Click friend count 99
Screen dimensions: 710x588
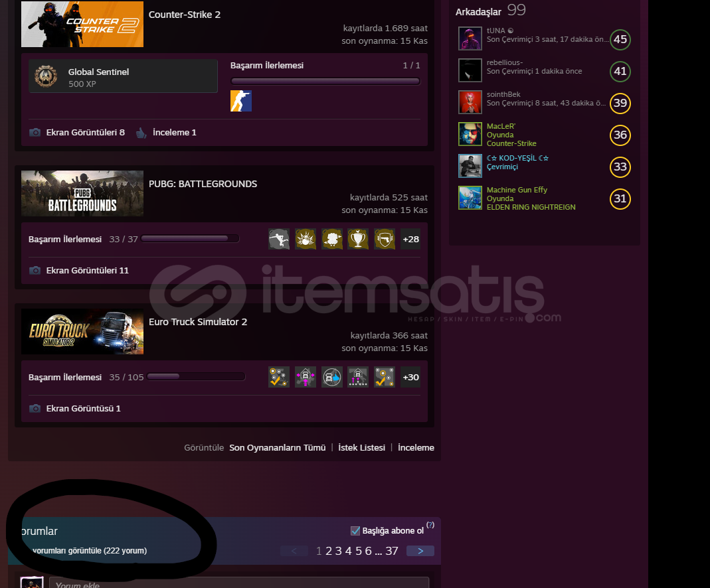516,10
